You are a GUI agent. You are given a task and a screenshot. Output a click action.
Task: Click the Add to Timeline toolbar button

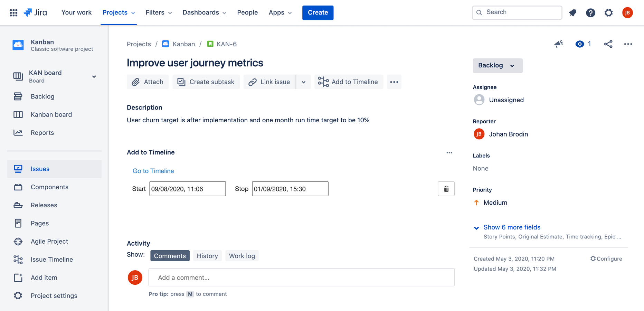[x=349, y=82]
